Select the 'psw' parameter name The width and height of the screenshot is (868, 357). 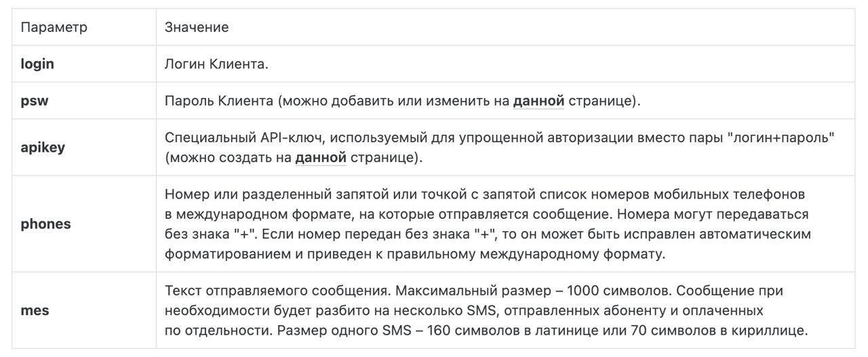[35, 101]
